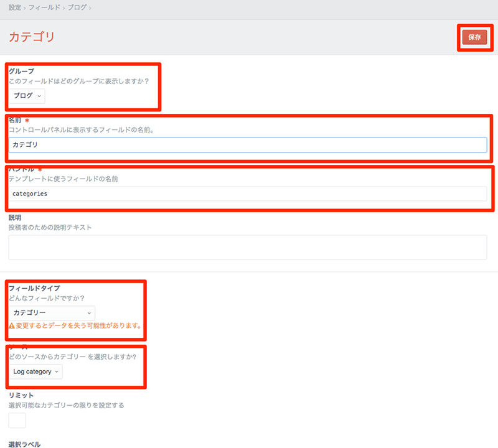498x448 pixels.
Task: Go to 設定 in the breadcrumb
Action: coord(15,7)
